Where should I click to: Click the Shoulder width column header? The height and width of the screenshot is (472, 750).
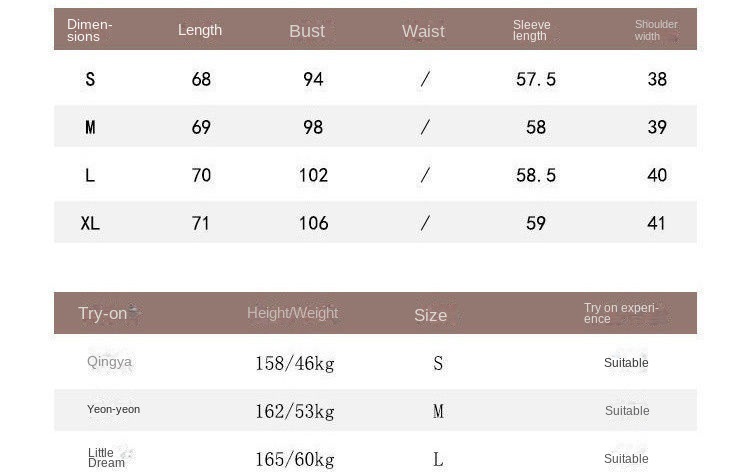pyautogui.click(x=655, y=30)
